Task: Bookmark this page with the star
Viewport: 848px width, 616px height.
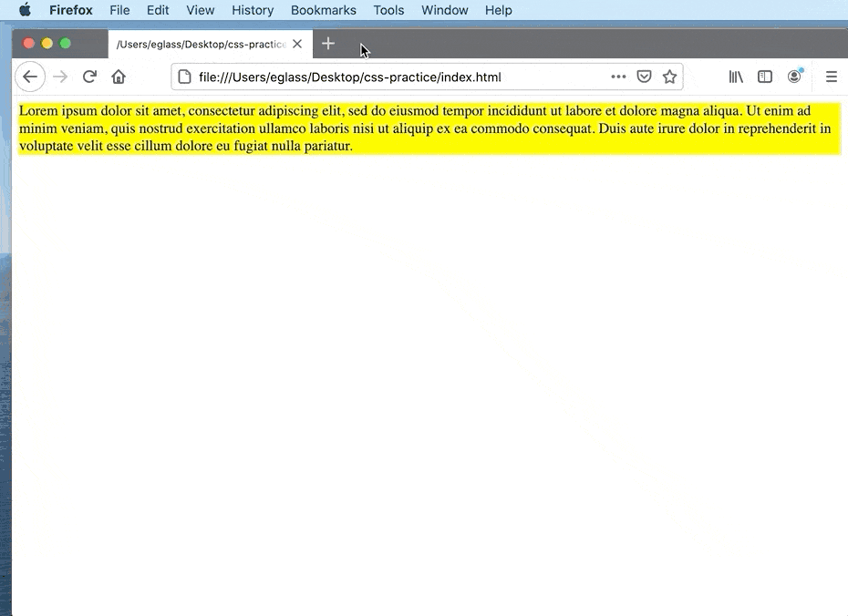Action: 669,77
